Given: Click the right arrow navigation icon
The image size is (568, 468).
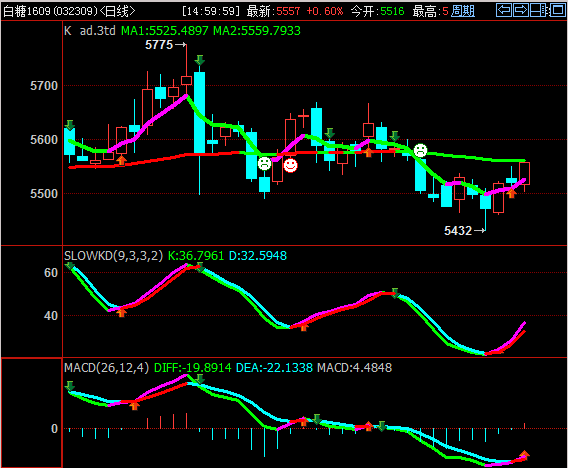Looking at the screenshot, I should 521,10.
